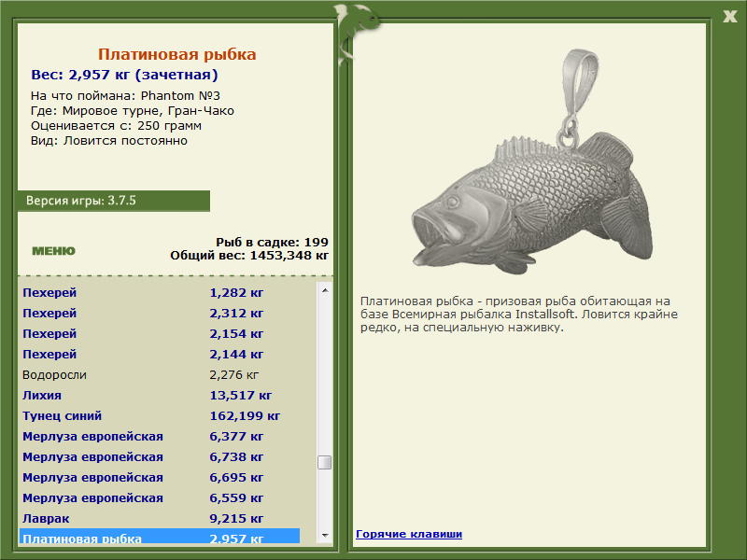Close the fish info window with X
The width and height of the screenshot is (747, 560).
tap(730, 17)
